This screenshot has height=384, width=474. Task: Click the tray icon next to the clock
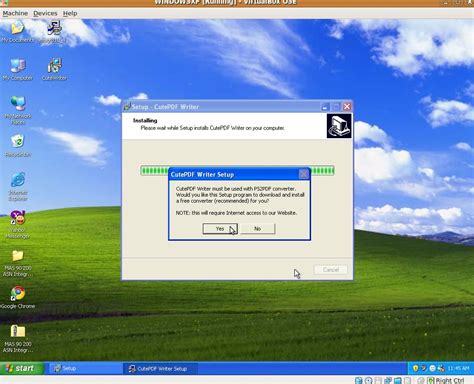click(441, 368)
